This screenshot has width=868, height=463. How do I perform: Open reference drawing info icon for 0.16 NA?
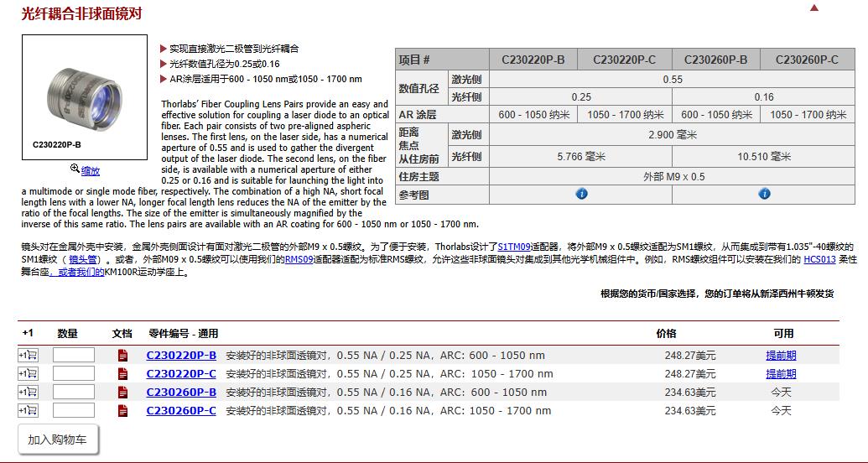765,194
